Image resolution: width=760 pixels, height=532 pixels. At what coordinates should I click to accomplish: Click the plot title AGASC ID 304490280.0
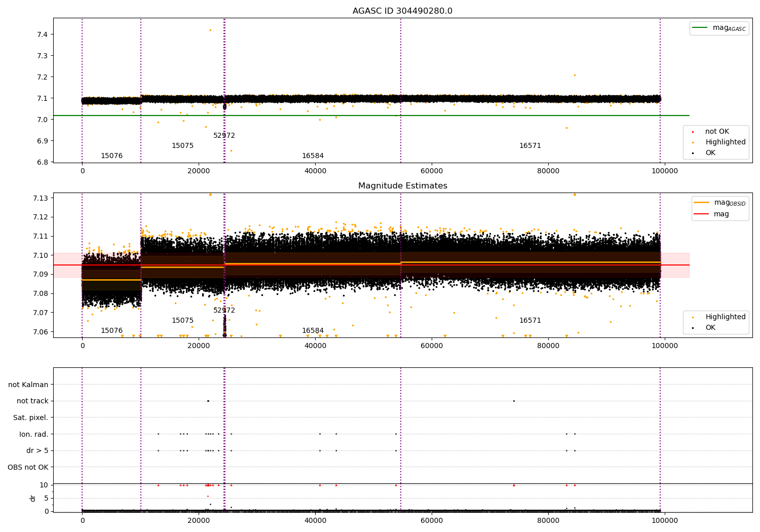coord(402,11)
